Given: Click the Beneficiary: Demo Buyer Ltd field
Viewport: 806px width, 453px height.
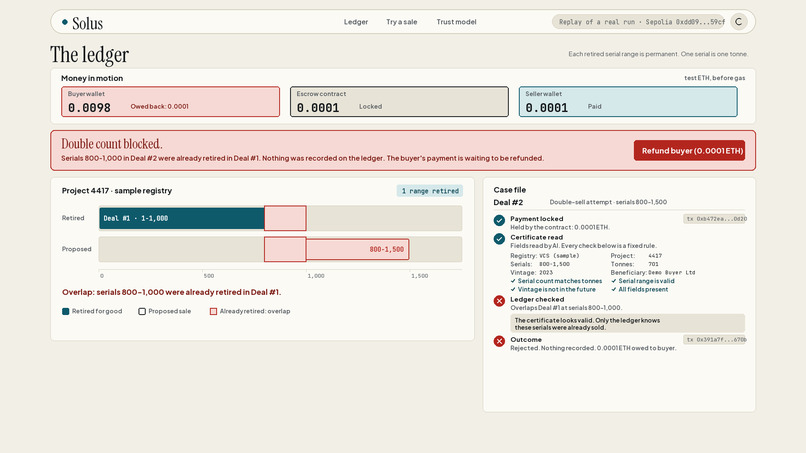Looking at the screenshot, I should click(653, 273).
